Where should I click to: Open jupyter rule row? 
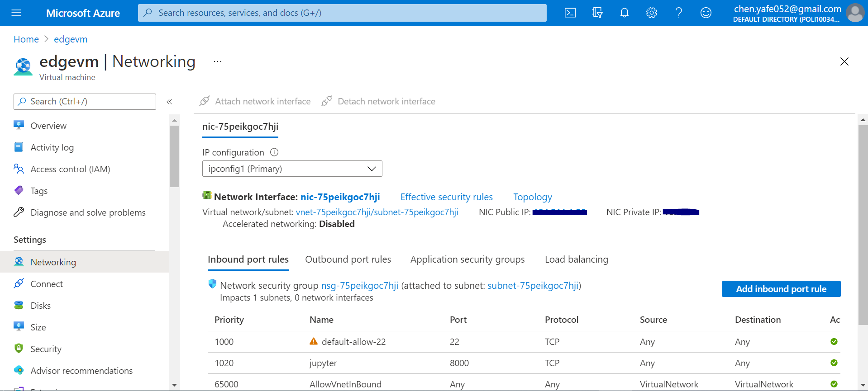[524, 363]
